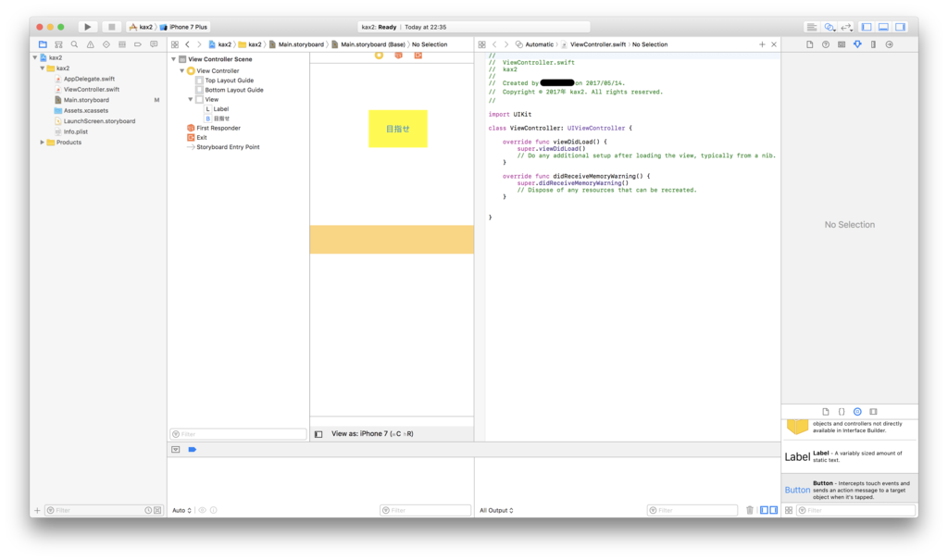Collapse the kax2 group folder
Screen dimensions: 948x560
tap(43, 68)
